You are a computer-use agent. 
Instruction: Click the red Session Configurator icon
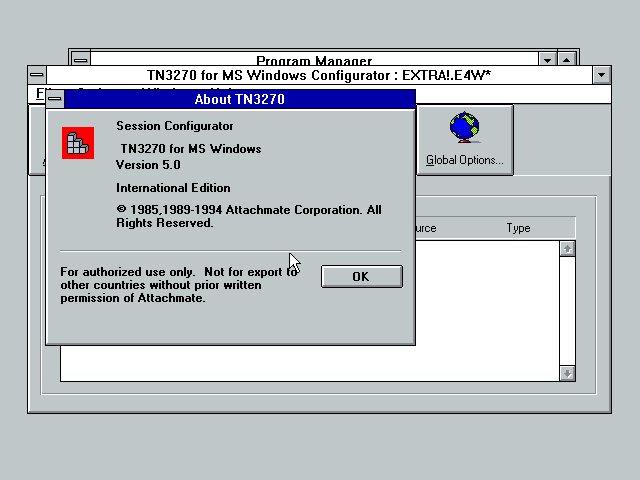click(x=78, y=143)
